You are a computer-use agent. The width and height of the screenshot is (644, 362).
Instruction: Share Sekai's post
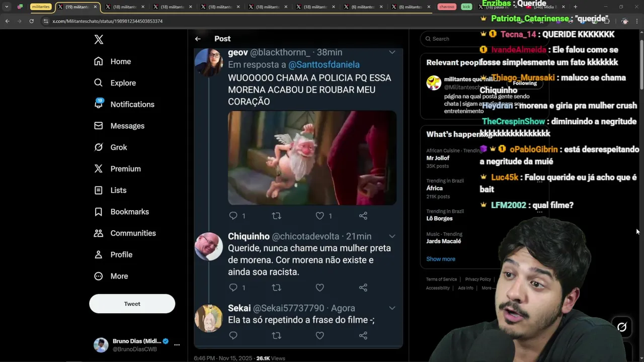click(x=363, y=335)
